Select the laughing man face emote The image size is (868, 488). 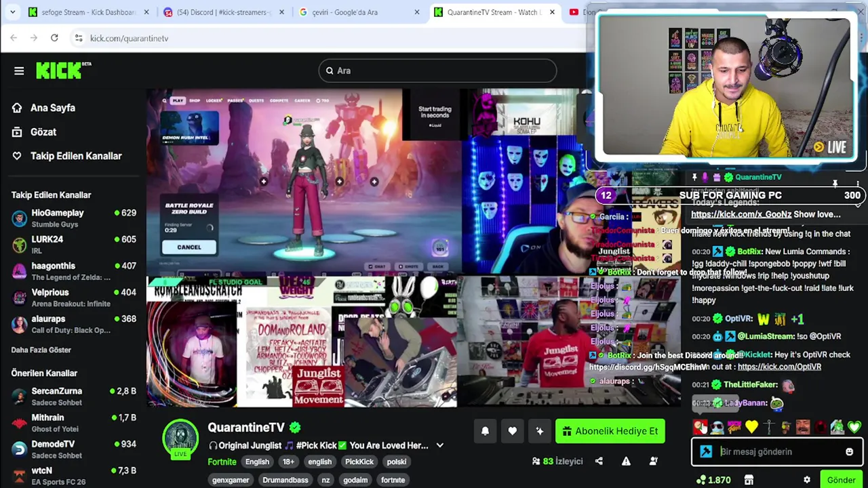click(x=803, y=427)
